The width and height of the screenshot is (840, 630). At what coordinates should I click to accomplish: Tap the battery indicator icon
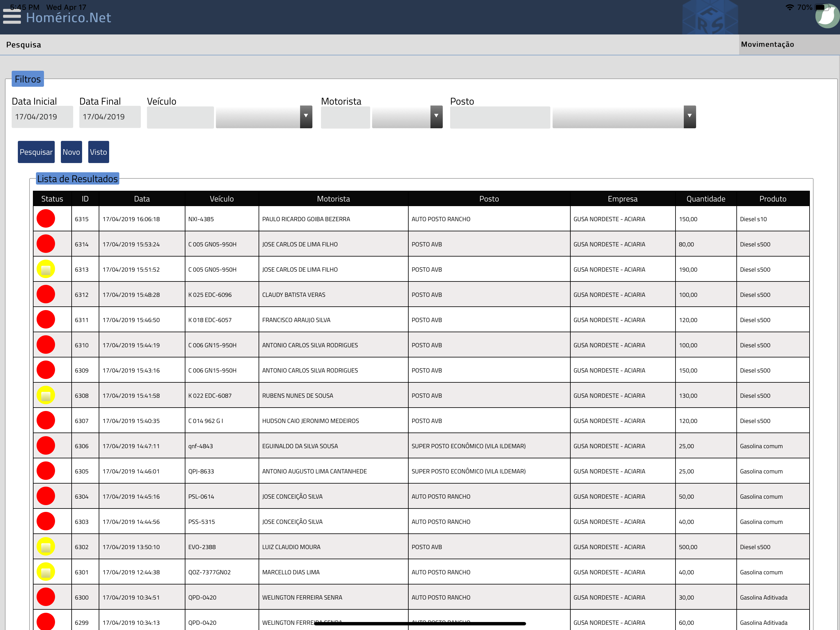pos(822,7)
